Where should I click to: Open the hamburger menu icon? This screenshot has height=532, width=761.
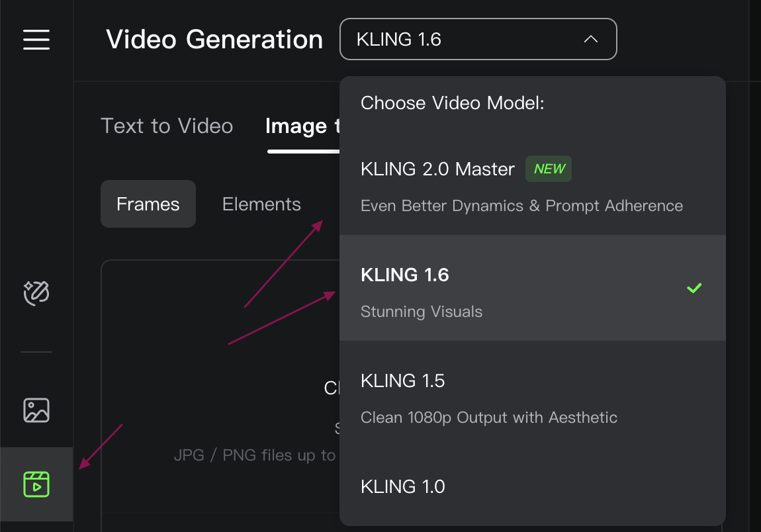click(x=36, y=40)
